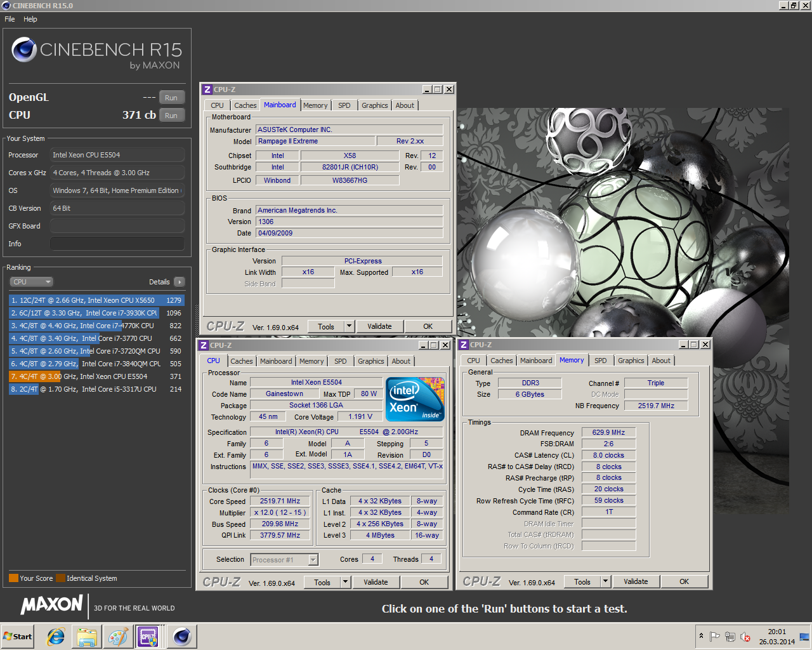Open Action Center flag icon in tray

tap(714, 637)
